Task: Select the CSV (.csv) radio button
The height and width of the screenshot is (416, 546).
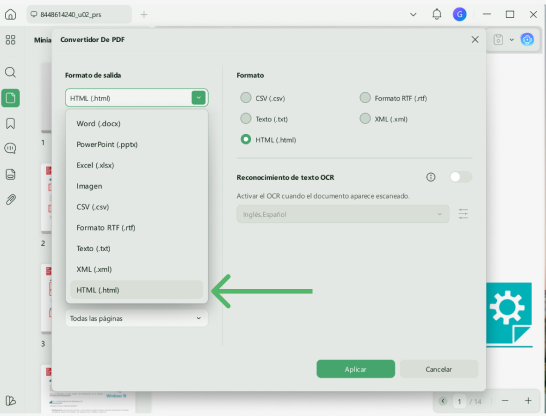Action: [246, 97]
